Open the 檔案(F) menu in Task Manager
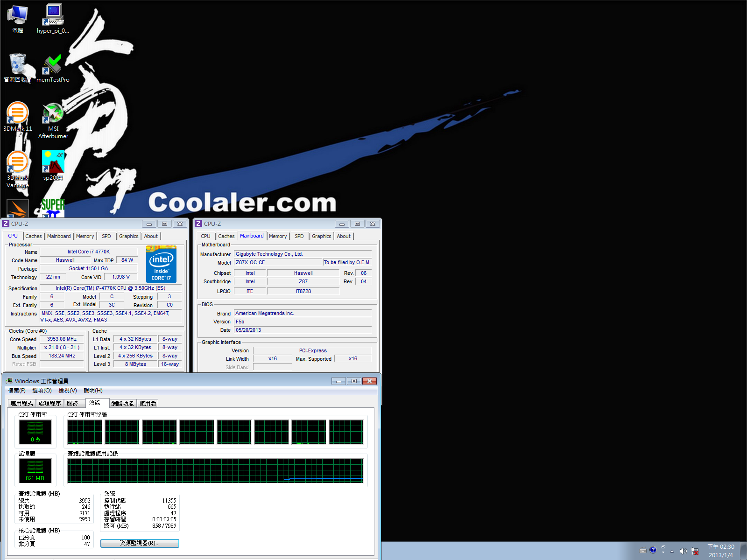This screenshot has width=747, height=560. click(x=17, y=391)
